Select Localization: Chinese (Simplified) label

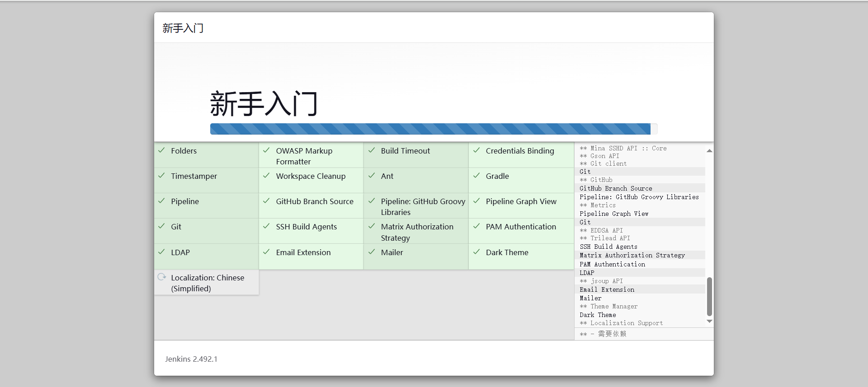[208, 283]
